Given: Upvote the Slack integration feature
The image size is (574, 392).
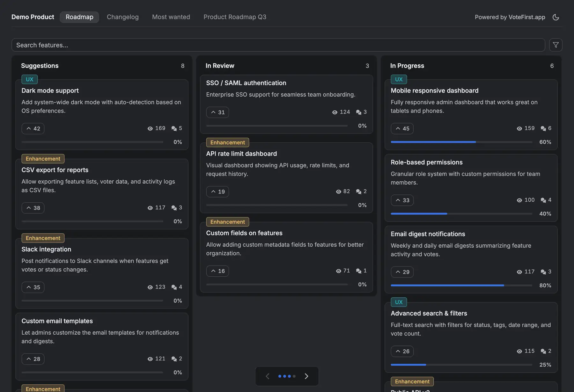Looking at the screenshot, I should coord(33,287).
